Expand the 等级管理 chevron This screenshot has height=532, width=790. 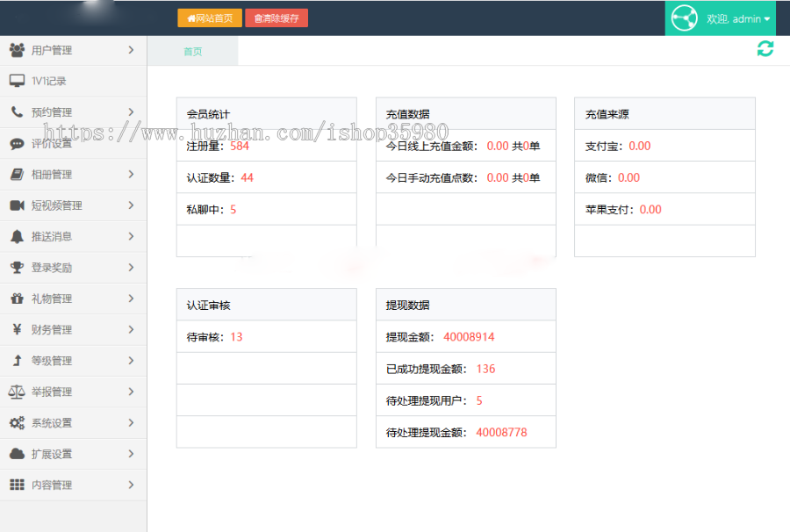131,361
